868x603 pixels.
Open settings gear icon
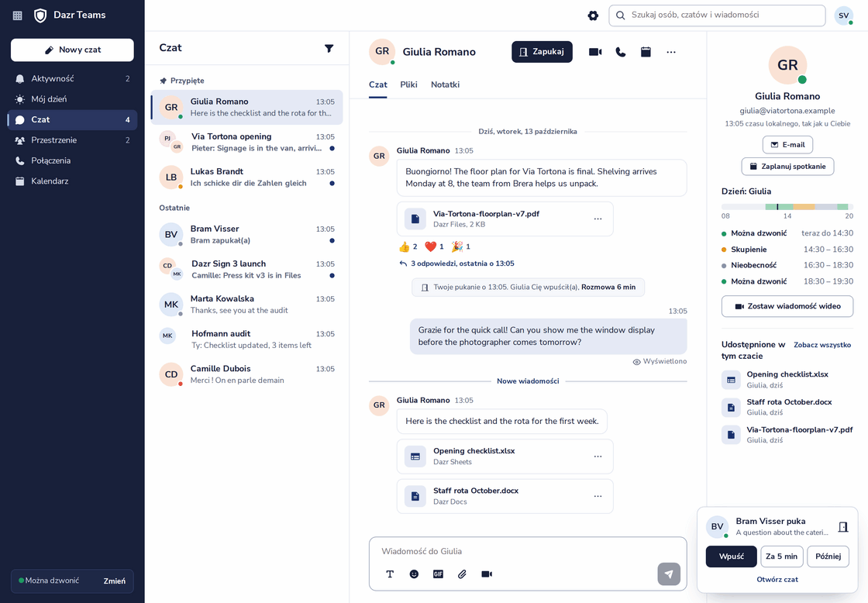[x=593, y=16]
